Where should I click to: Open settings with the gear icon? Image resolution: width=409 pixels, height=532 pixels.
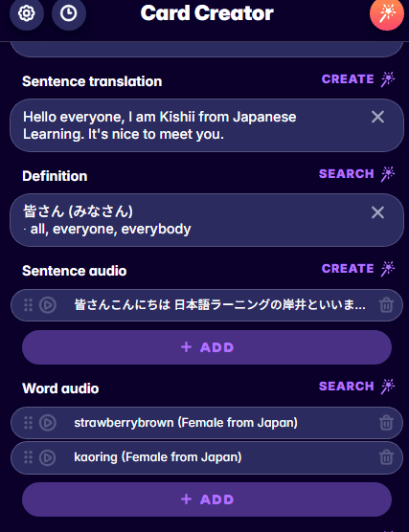tap(27, 13)
